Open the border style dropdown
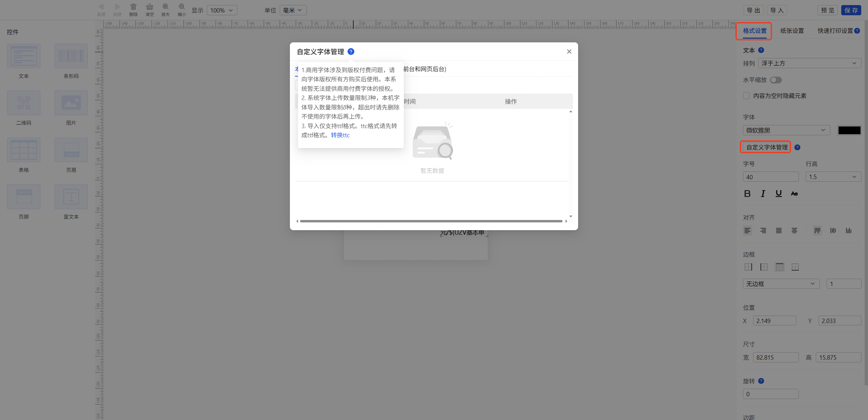 tap(781, 284)
